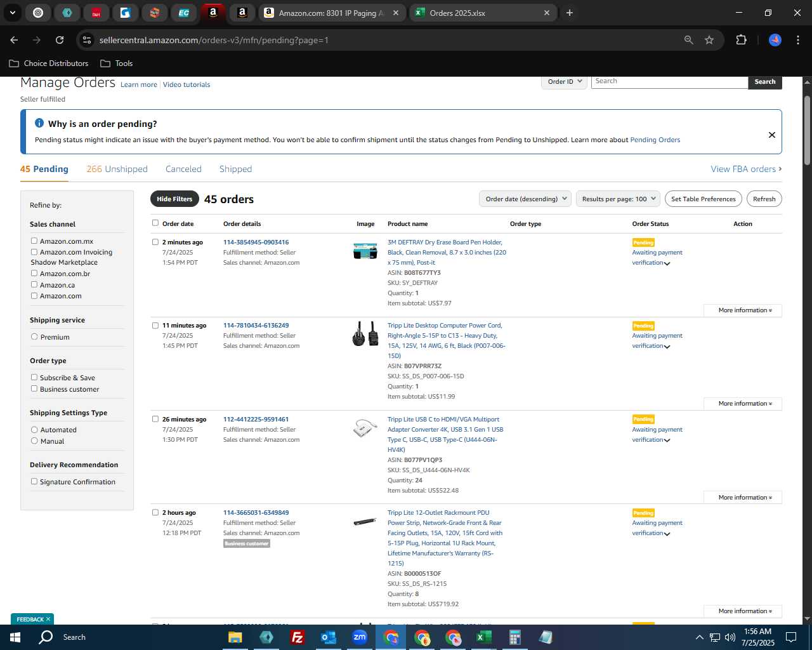Screen dimensions: 812x650
Task: Select Automated shipping settings type
Action: pyautogui.click(x=34, y=429)
